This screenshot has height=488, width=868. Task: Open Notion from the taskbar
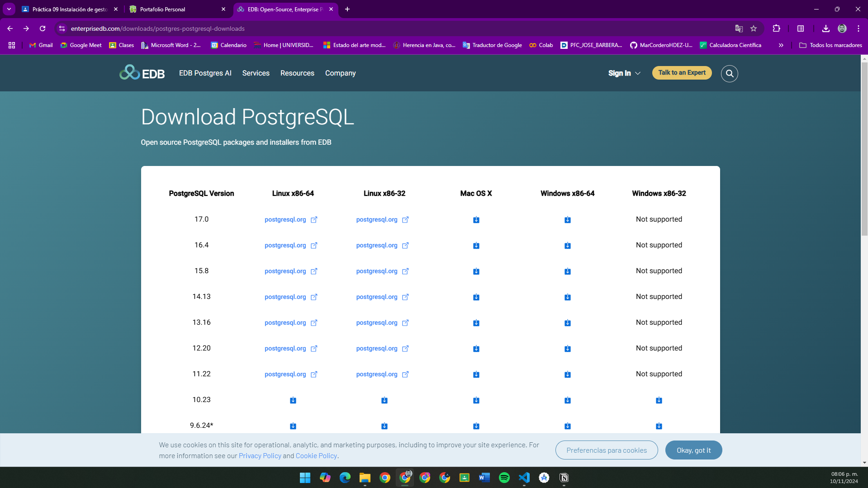click(564, 478)
